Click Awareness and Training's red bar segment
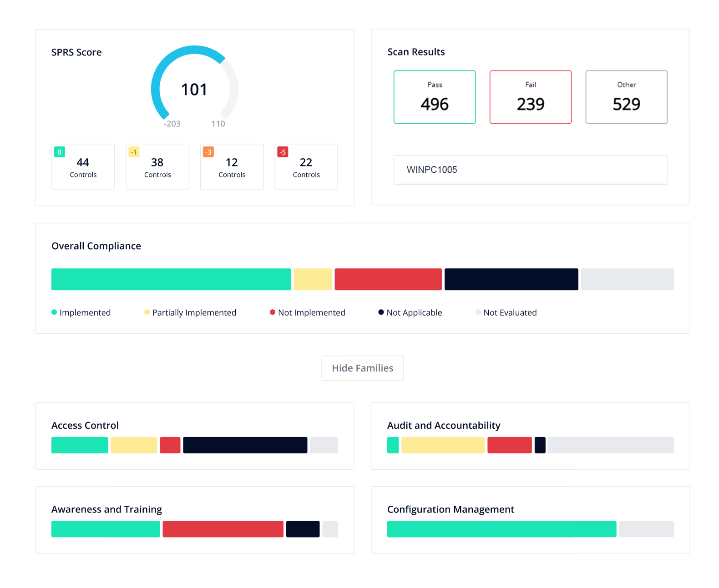 (223, 529)
